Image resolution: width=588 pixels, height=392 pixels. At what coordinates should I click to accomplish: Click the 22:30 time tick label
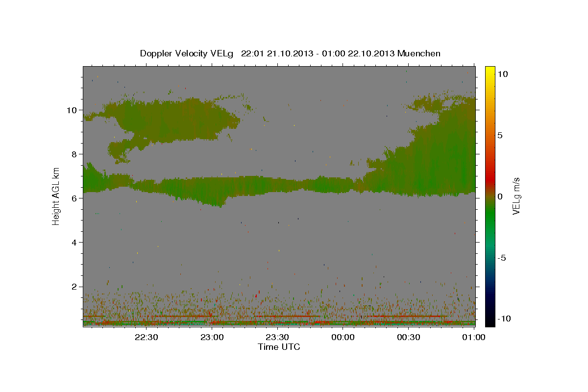point(147,337)
